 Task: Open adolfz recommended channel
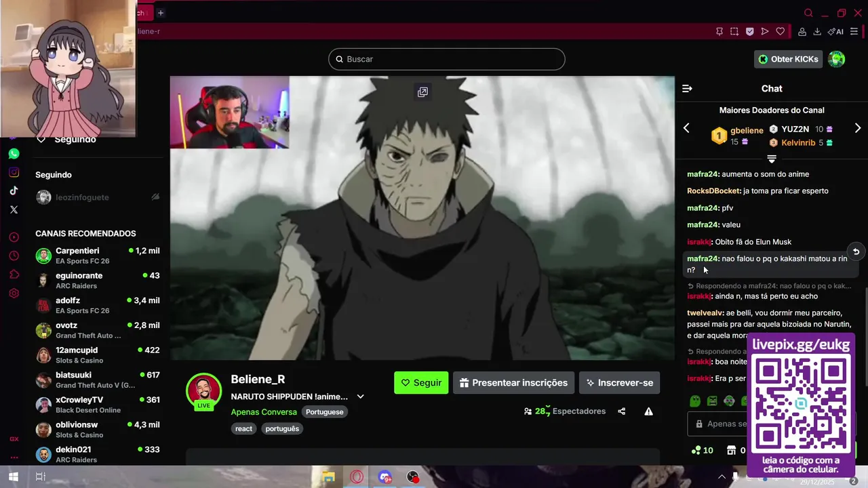(x=98, y=305)
